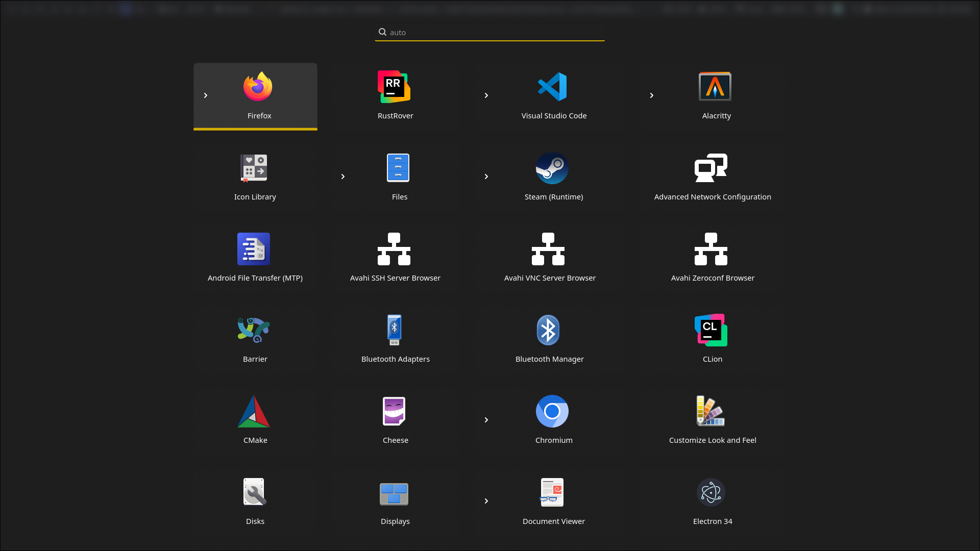980x551 pixels.
Task: Launch the CLion application
Action: 710,331
